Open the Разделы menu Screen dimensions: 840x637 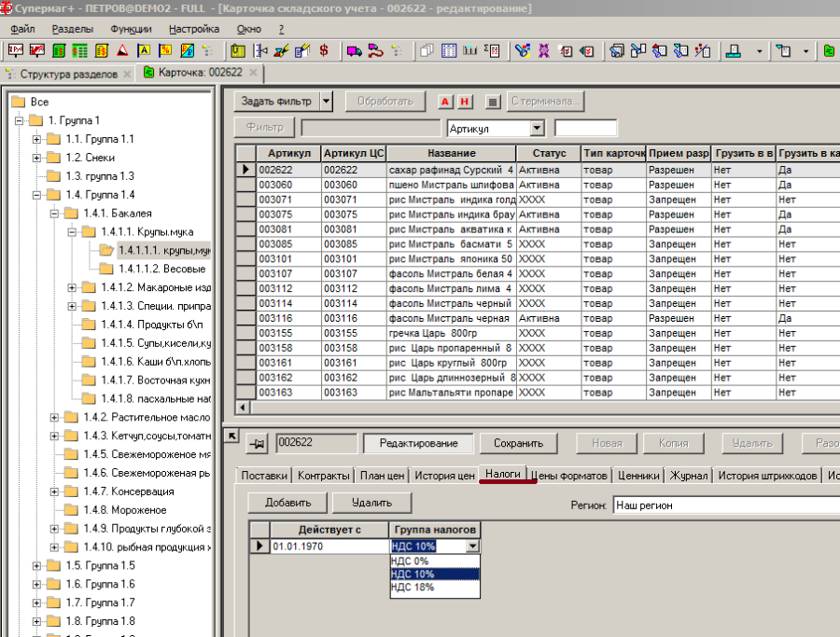pyautogui.click(x=72, y=29)
